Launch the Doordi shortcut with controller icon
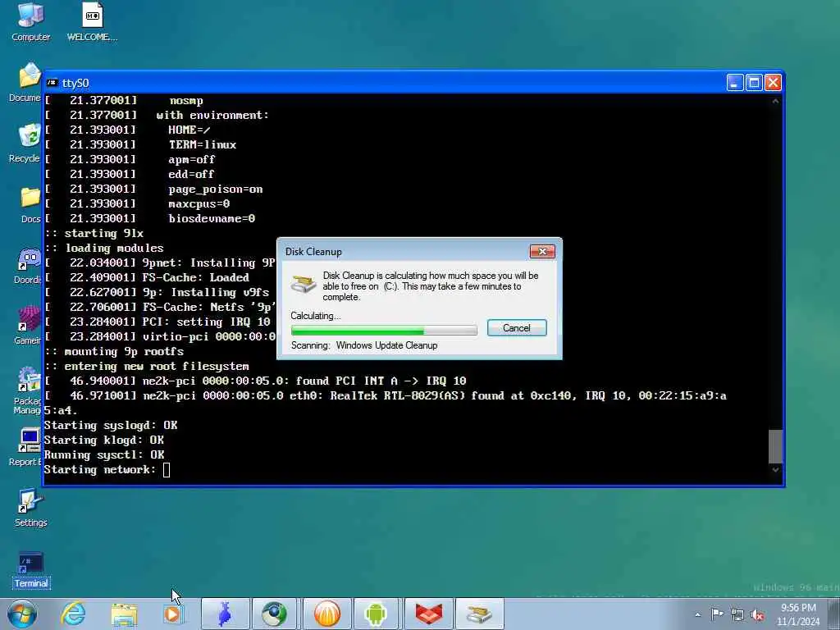Screen dimensions: 840x630 pyautogui.click(x=29, y=266)
